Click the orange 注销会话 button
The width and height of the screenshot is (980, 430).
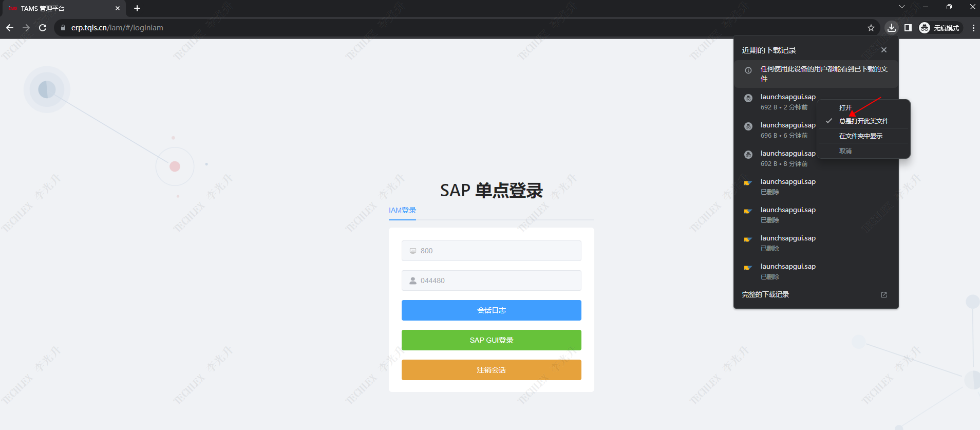492,370
